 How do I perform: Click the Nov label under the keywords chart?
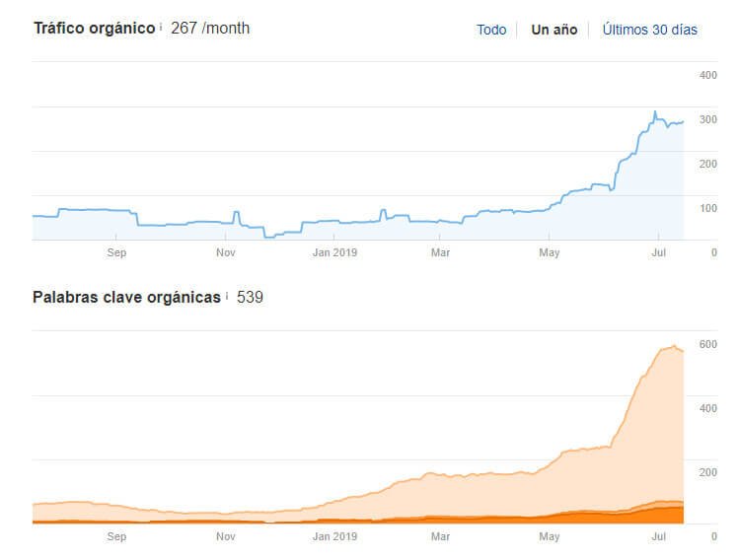point(225,537)
